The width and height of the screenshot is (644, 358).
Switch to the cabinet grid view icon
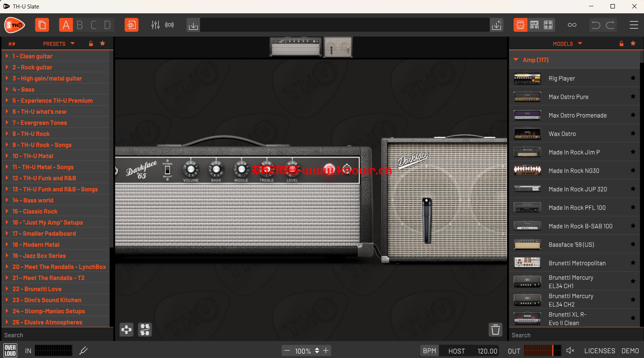point(548,25)
